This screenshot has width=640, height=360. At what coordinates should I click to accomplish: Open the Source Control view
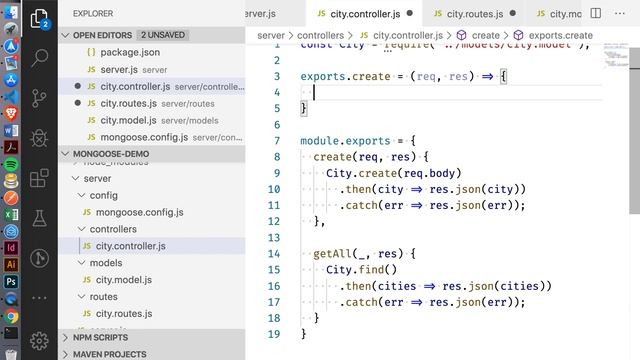click(39, 98)
